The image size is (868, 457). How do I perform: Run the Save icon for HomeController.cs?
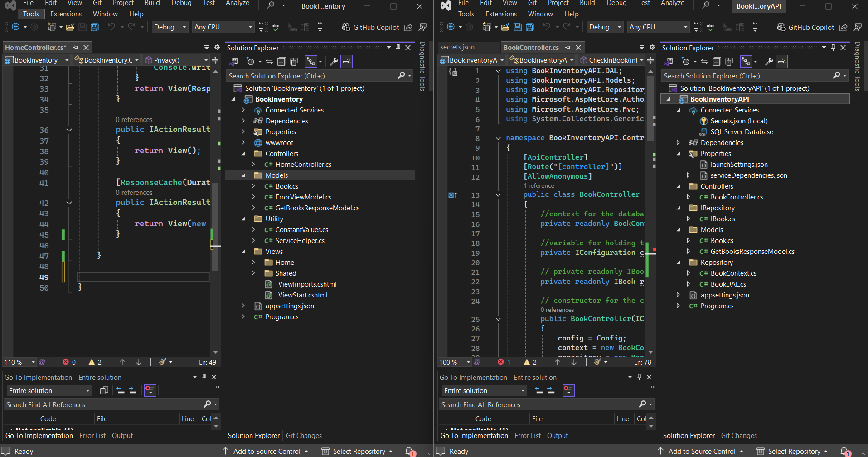click(83, 27)
